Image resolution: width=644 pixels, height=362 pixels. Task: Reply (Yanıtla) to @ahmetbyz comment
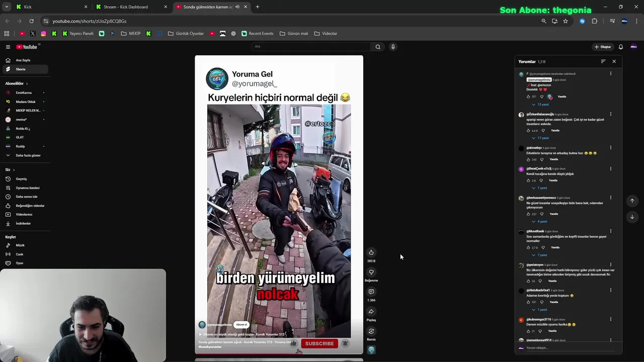[x=553, y=159]
